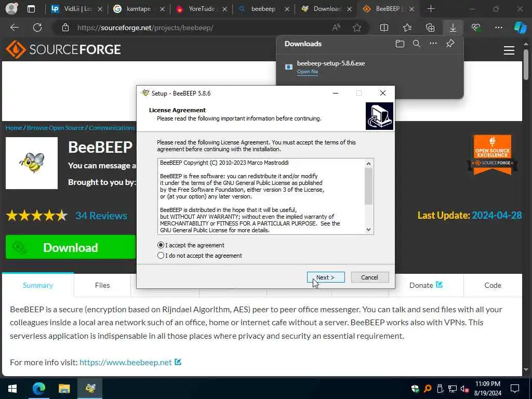This screenshot has width=532, height=399.
Task: Toggle Downloads toolbar button
Action: pyautogui.click(x=453, y=28)
